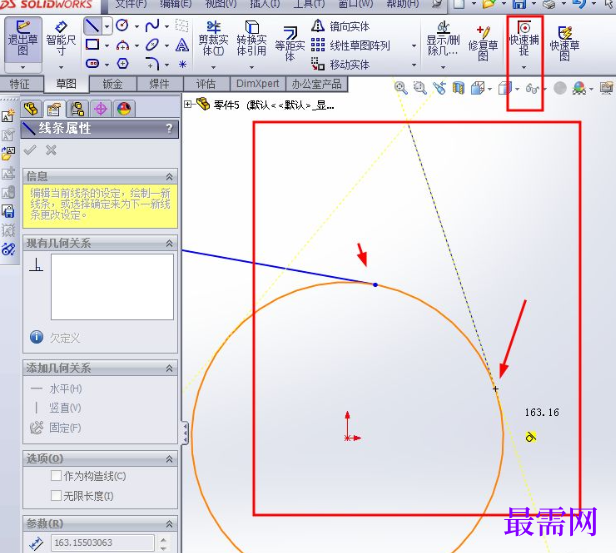Expand 零件5 tree node in flyout
The image size is (616, 553).
coord(188,104)
